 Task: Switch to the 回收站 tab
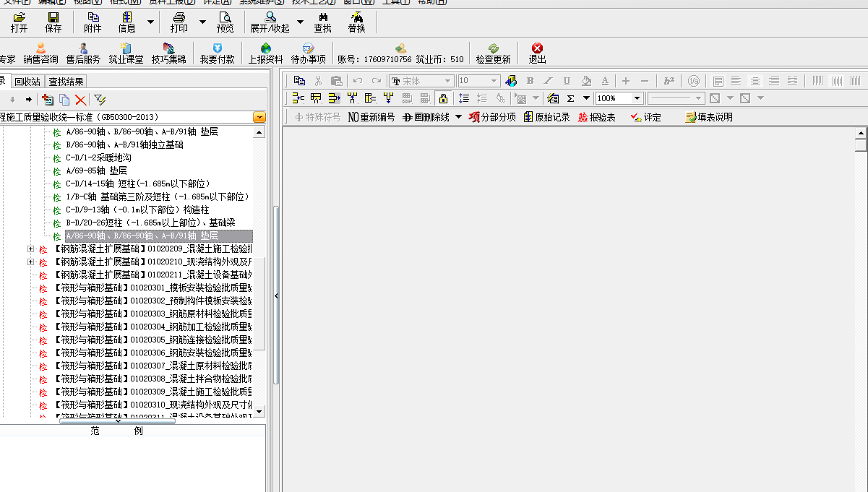pos(27,81)
